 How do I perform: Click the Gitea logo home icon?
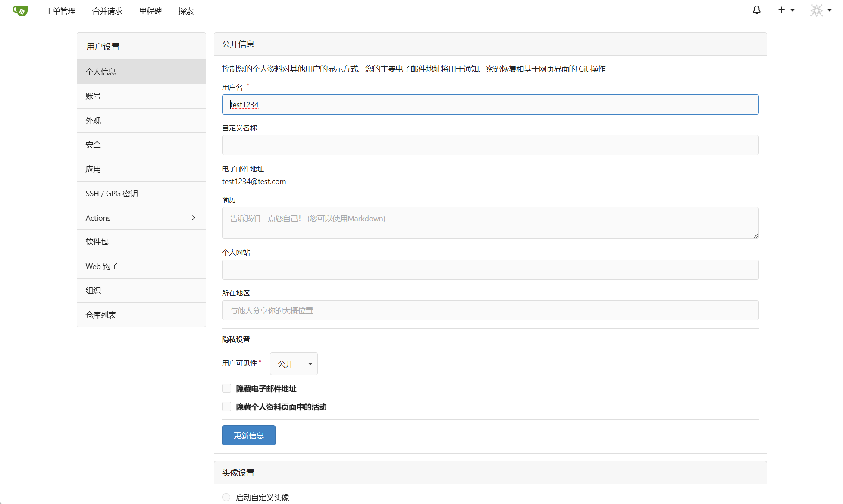coord(20,11)
